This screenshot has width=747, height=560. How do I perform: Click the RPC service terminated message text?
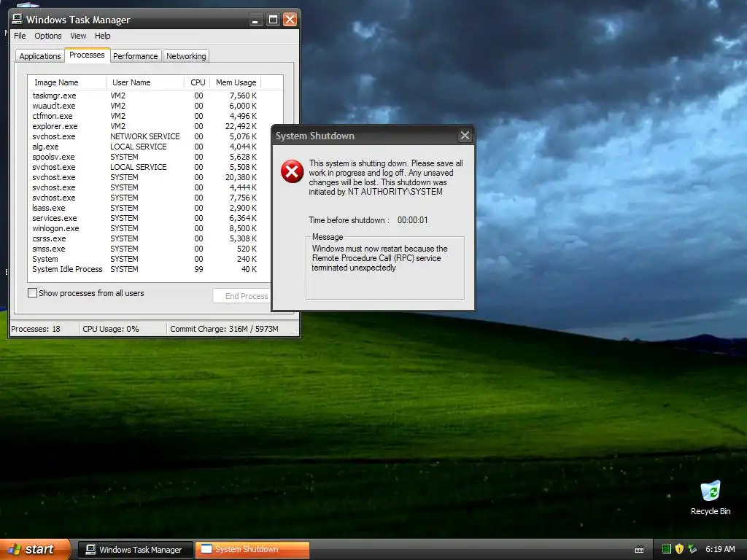coord(379,258)
